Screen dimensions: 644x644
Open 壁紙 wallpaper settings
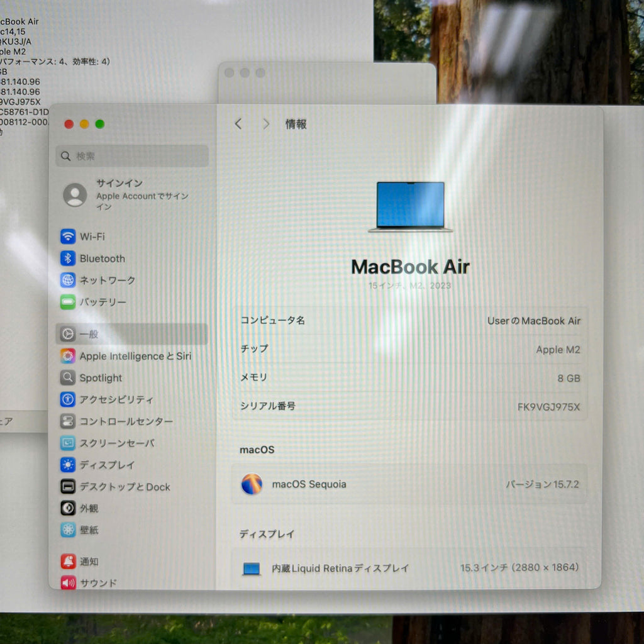pos(89,530)
